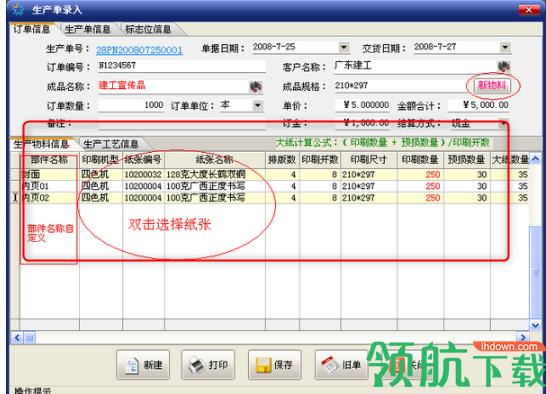Click the 预损数量 column header
Screen dimensions: 546x394
coord(467,160)
